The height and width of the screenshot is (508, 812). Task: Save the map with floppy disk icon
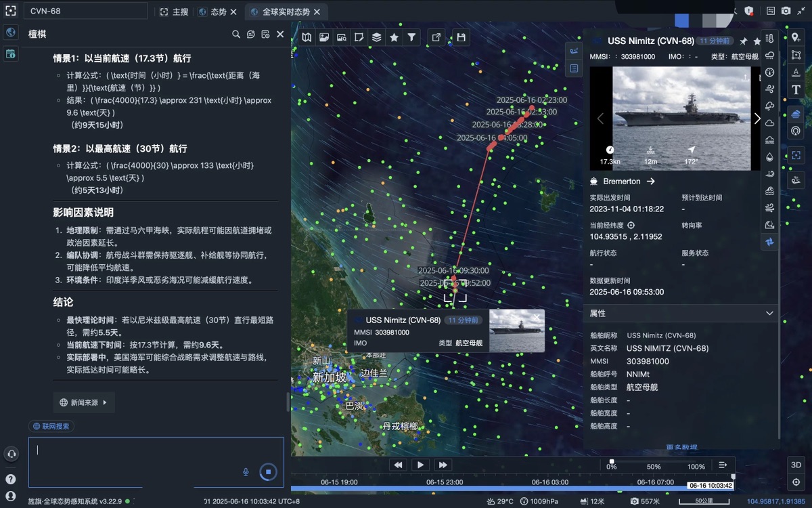(461, 38)
